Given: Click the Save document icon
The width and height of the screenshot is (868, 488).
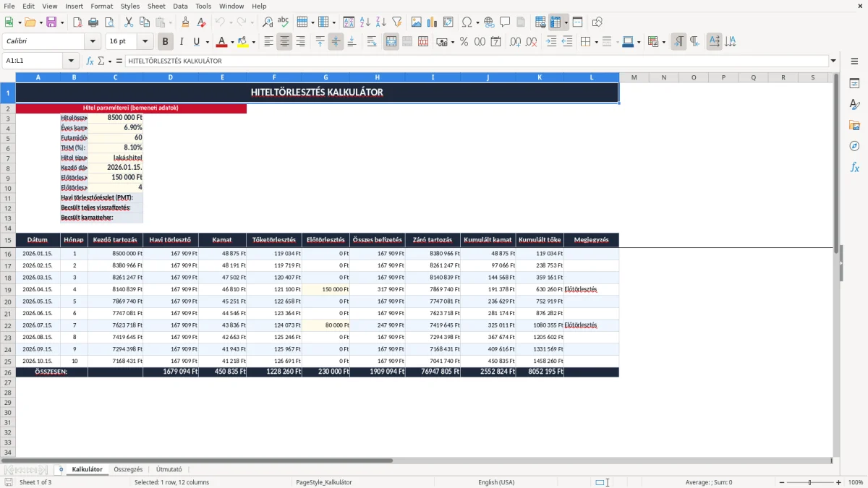Looking at the screenshot, I should click(x=51, y=22).
